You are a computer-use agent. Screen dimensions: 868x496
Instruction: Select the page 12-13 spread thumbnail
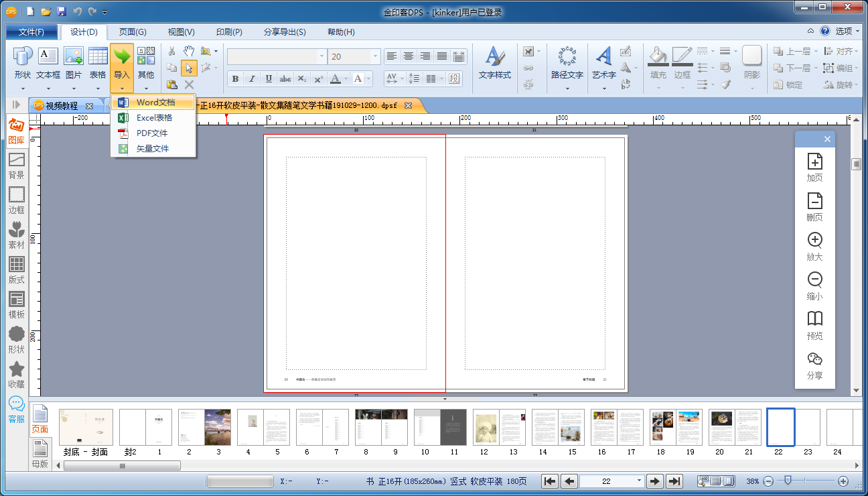(498, 428)
